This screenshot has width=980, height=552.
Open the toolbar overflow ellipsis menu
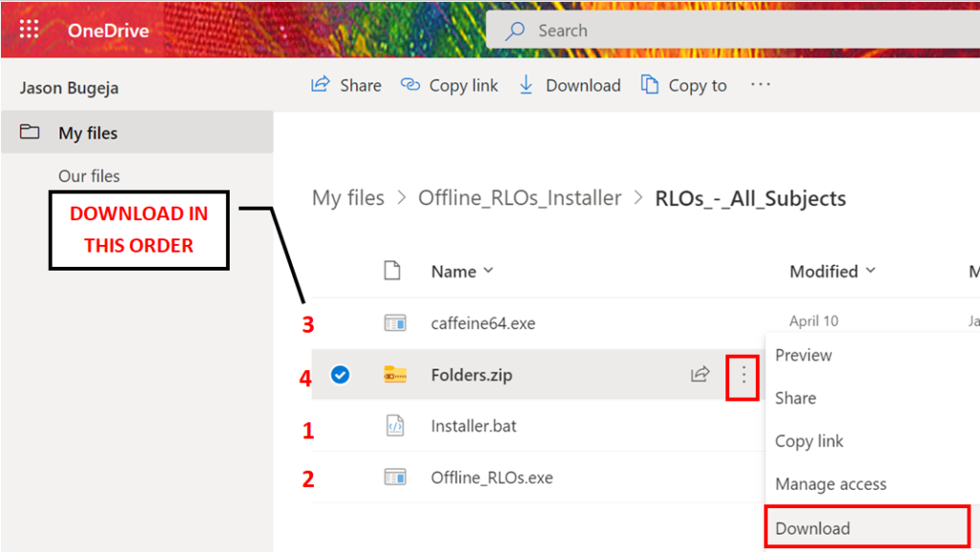click(761, 85)
